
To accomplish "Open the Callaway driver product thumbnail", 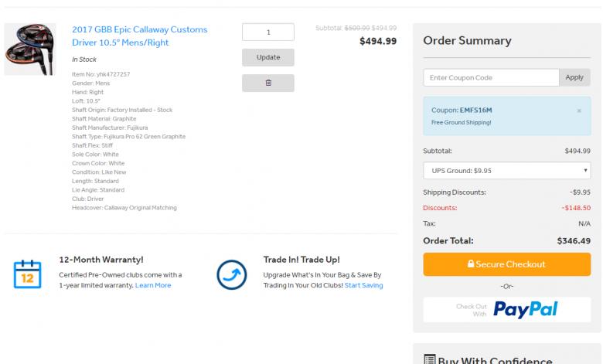I will coord(30,49).
